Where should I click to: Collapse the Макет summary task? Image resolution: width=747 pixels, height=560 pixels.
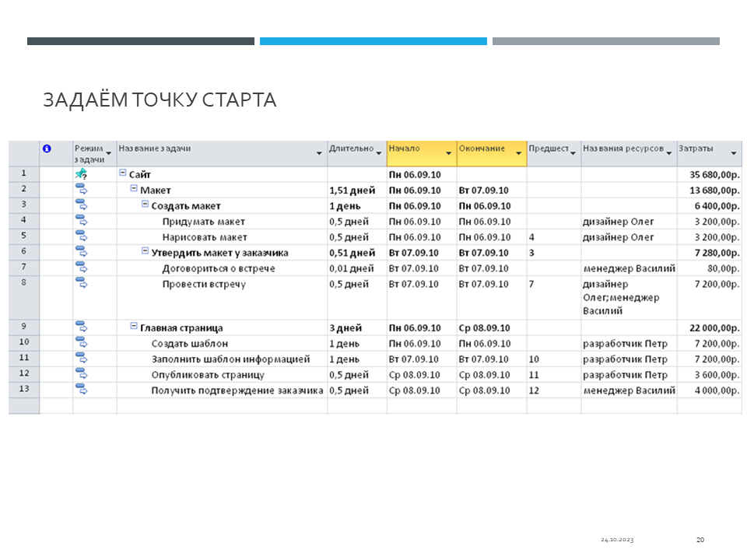coord(134,188)
